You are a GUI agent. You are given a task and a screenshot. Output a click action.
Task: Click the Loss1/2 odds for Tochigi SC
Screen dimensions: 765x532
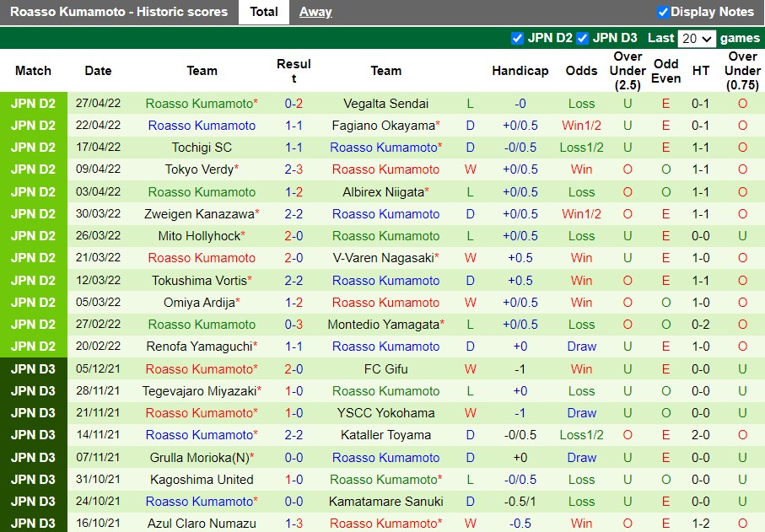582,148
